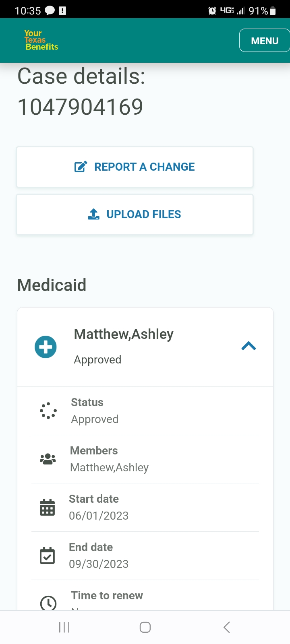Tap the Android recent apps button
Viewport: 290px width, 644px height.
[x=64, y=627]
